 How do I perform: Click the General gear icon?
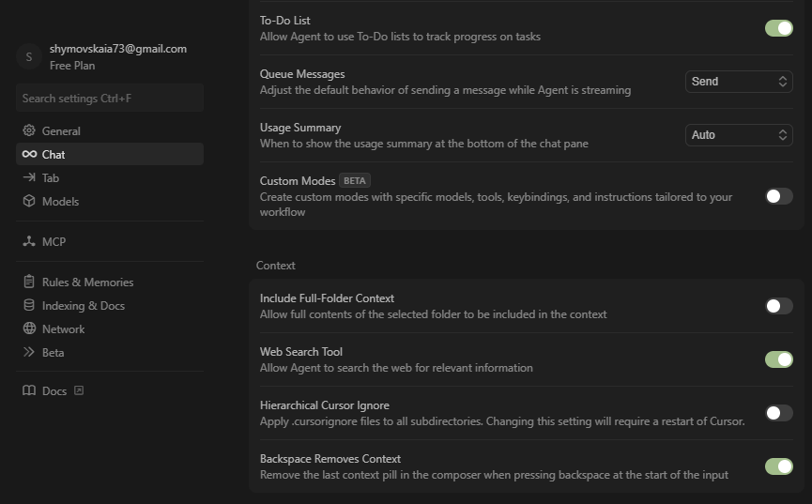(x=29, y=131)
